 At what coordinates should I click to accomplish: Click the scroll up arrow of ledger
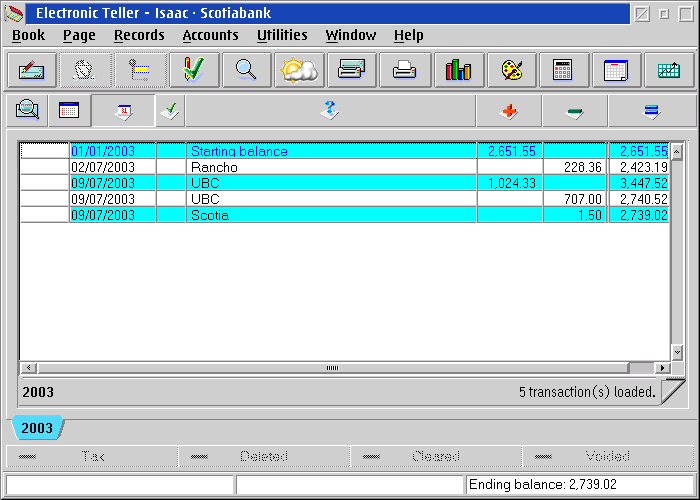[x=677, y=152]
